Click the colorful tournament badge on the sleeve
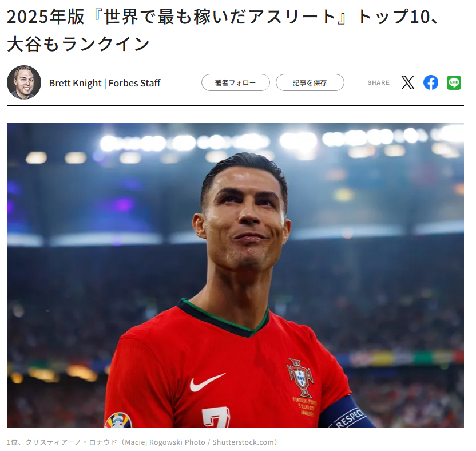Image resolution: width=476 pixels, height=451 pixels. [118, 420]
